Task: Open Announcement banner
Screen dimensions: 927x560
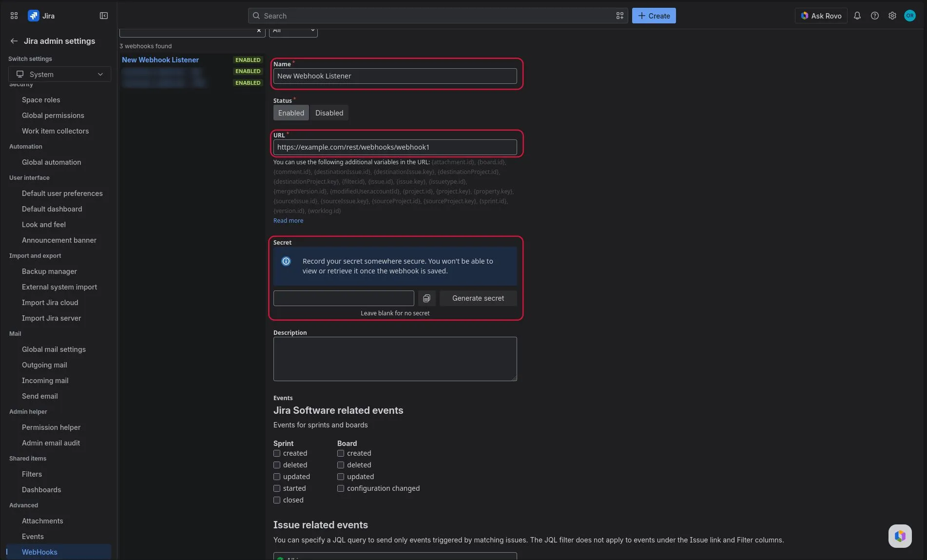Action: 59,240
